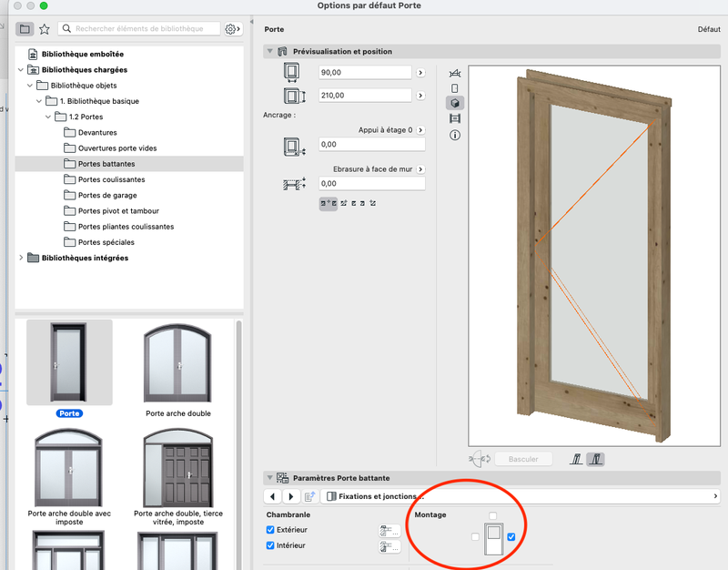Enable the top Montage checkbox
The height and width of the screenshot is (570, 728).
(492, 515)
